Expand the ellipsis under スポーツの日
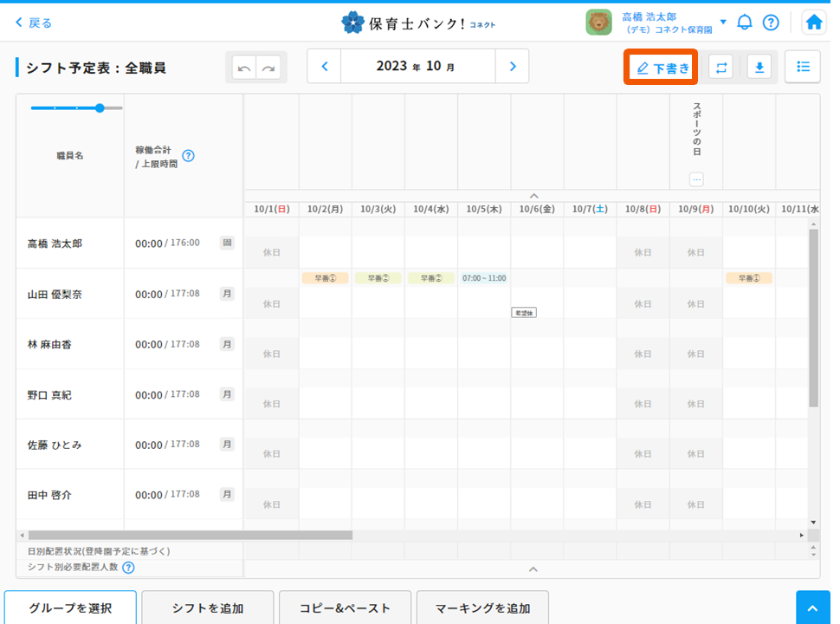The image size is (840, 624). point(696,179)
